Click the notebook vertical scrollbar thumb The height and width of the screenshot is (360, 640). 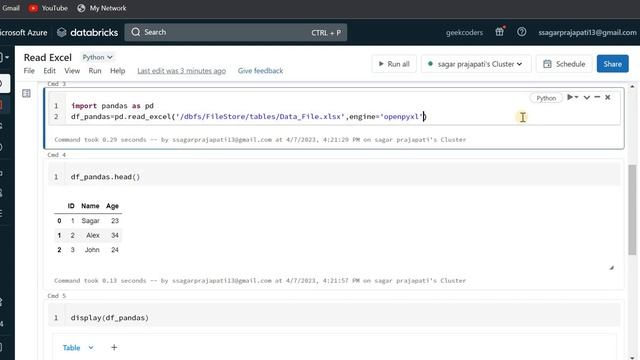632,210
